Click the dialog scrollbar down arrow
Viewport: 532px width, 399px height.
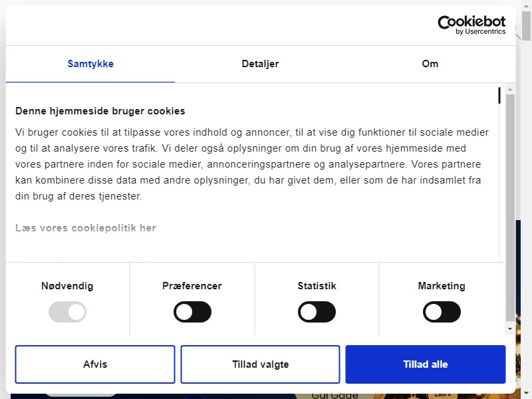(510, 329)
